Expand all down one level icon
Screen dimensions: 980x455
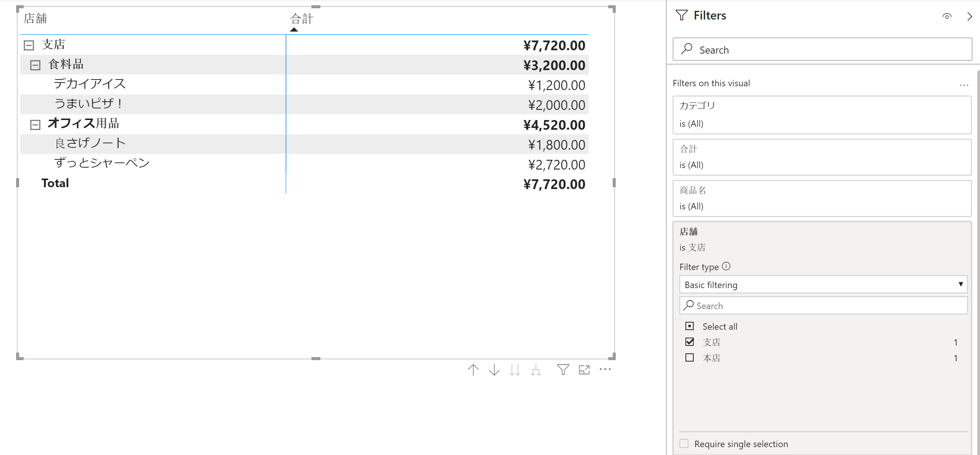(536, 370)
